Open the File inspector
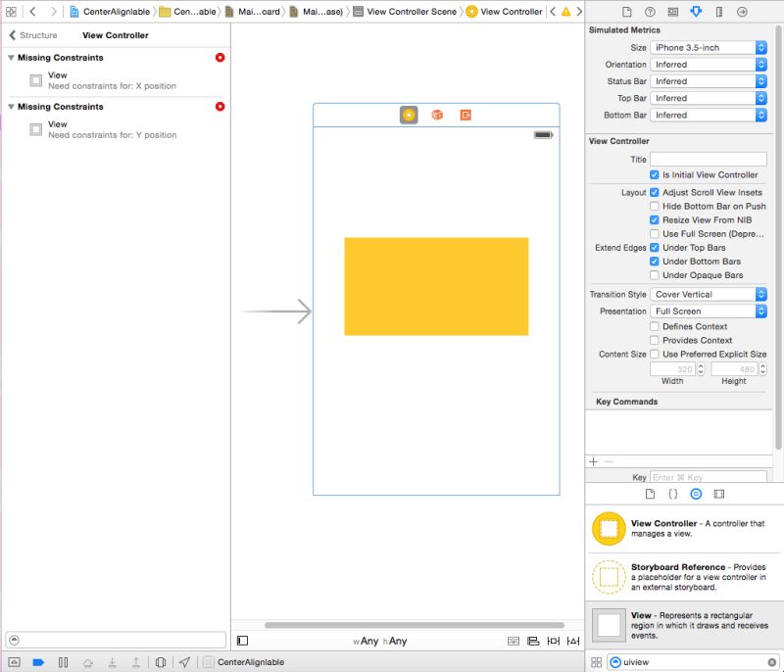 627,11
